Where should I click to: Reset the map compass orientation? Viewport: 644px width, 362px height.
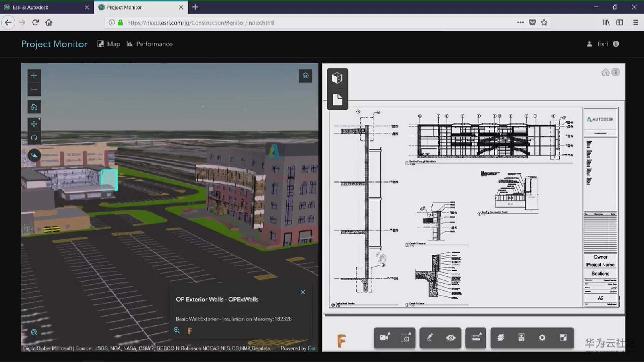(34, 155)
